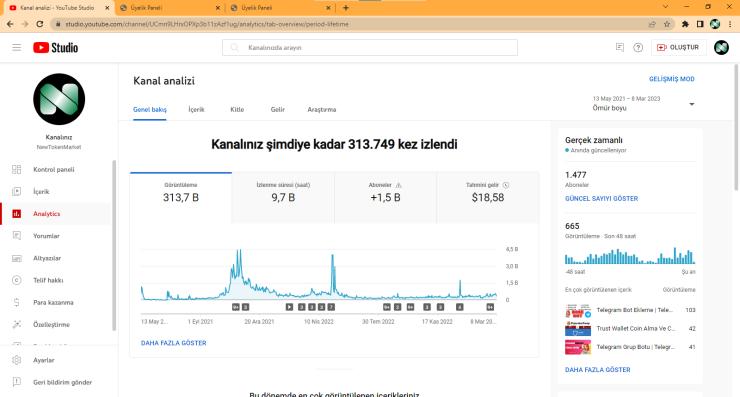Bookmark this page with the star icon

[x=667, y=24]
